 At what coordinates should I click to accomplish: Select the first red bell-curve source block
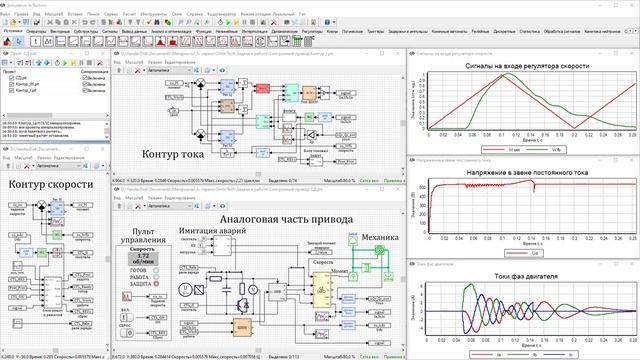point(160,41)
